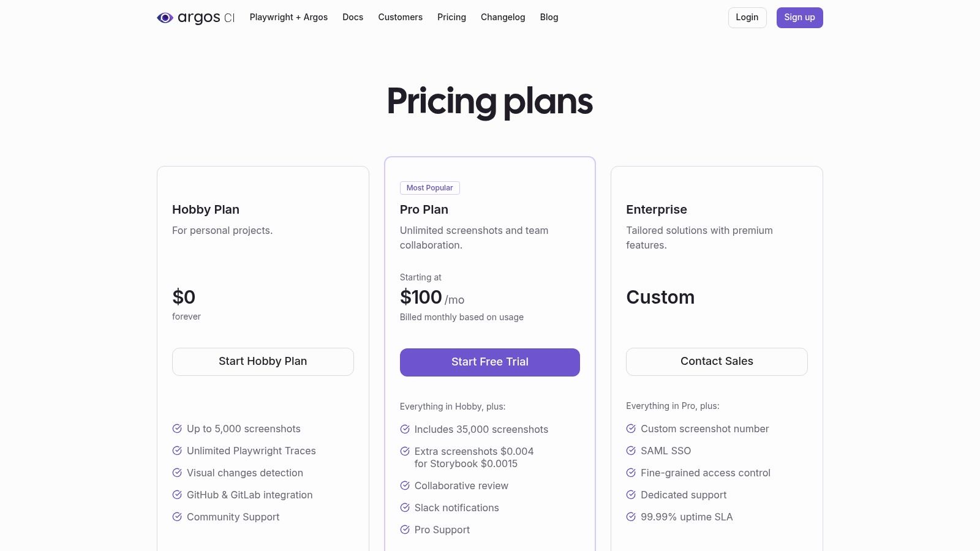This screenshot has width=980, height=551.
Task: Open the Changelog page
Action: 503,17
